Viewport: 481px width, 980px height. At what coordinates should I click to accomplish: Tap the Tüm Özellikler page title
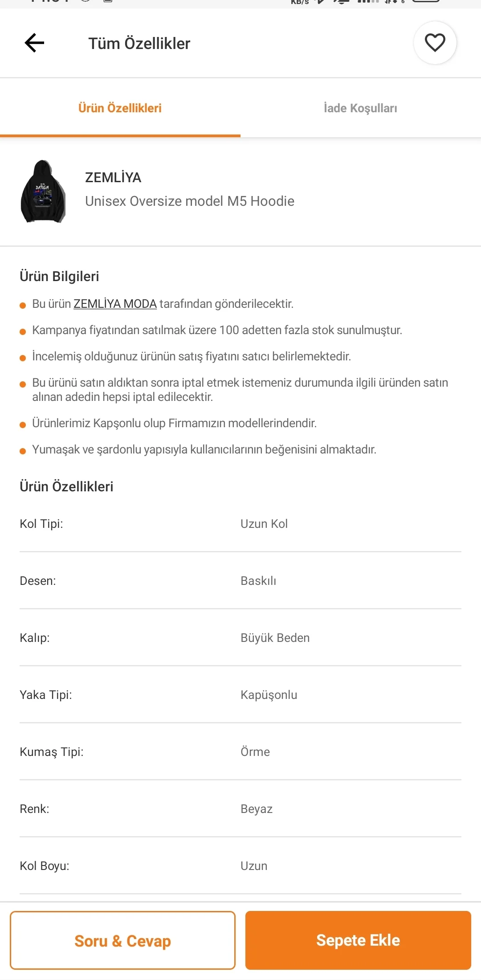coord(139,44)
